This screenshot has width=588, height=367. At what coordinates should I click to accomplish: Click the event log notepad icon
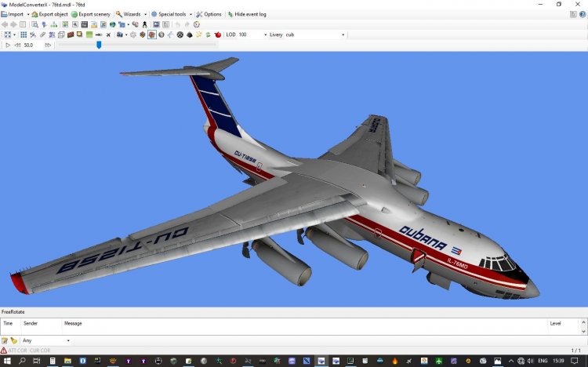tap(5, 340)
